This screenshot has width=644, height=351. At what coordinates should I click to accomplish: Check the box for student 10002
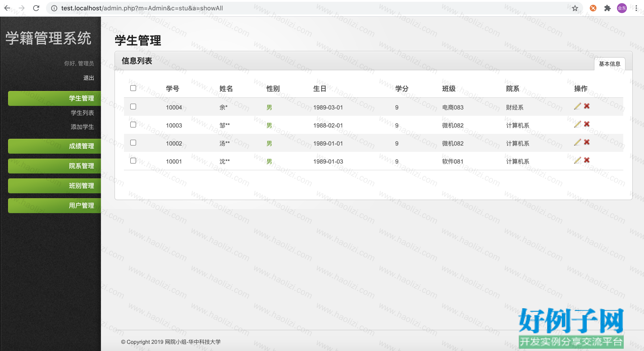click(133, 143)
